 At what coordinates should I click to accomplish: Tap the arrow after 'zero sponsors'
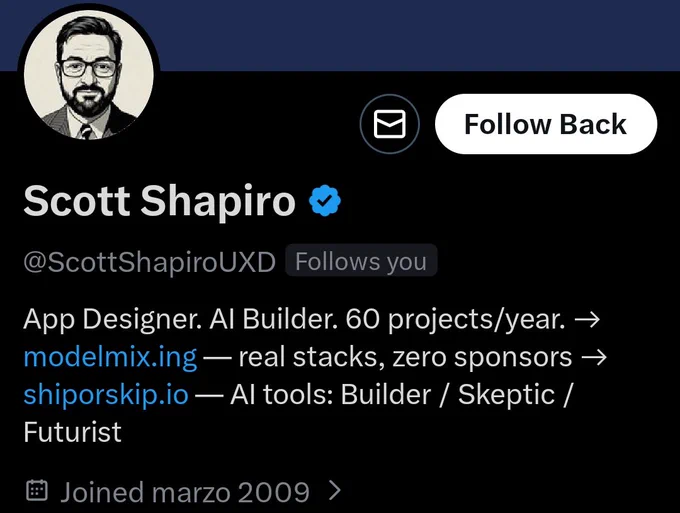point(594,358)
